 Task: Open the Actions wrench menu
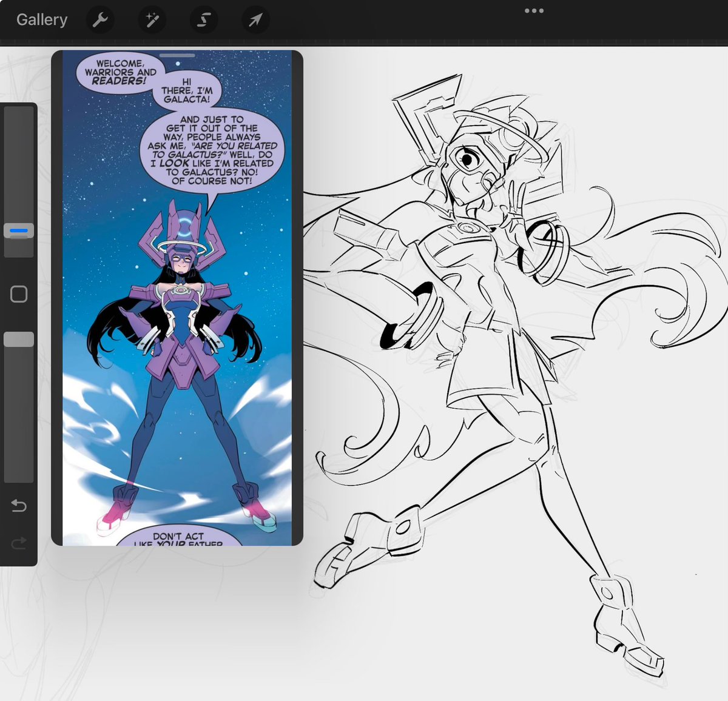click(100, 20)
